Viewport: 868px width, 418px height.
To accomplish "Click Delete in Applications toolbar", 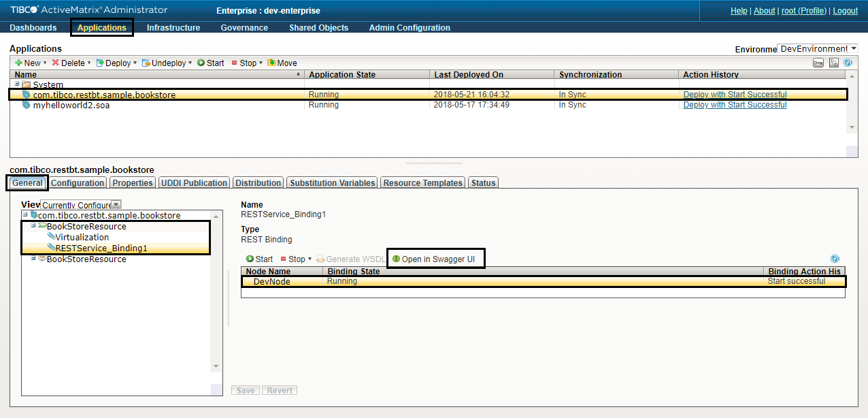I will (x=68, y=63).
